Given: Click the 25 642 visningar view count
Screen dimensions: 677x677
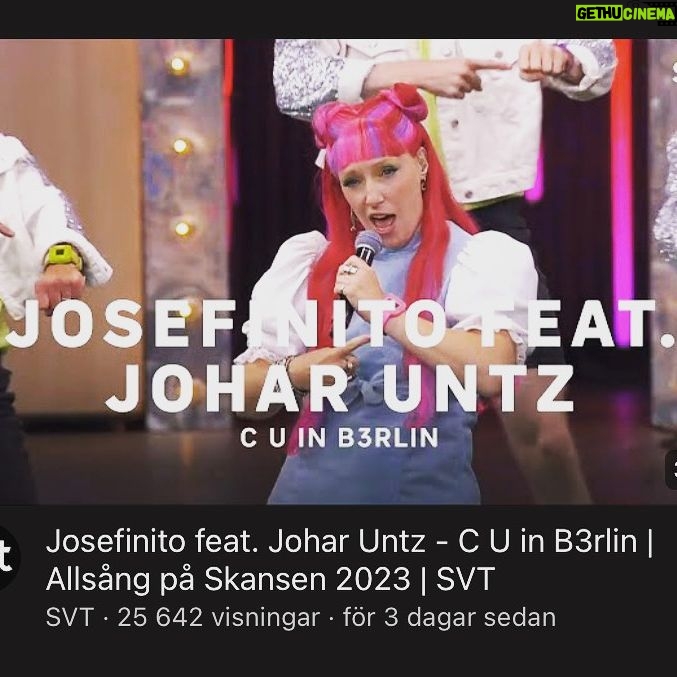Looking at the screenshot, I should pyautogui.click(x=218, y=617).
